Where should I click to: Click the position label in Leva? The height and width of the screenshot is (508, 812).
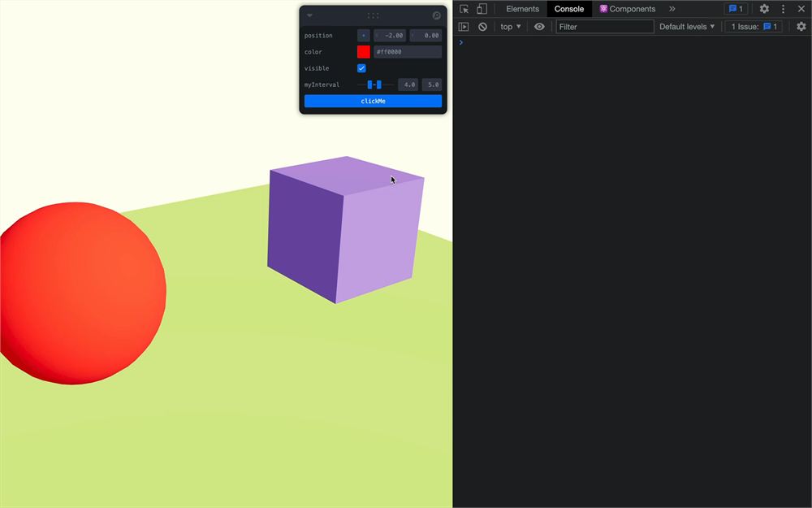pyautogui.click(x=318, y=35)
